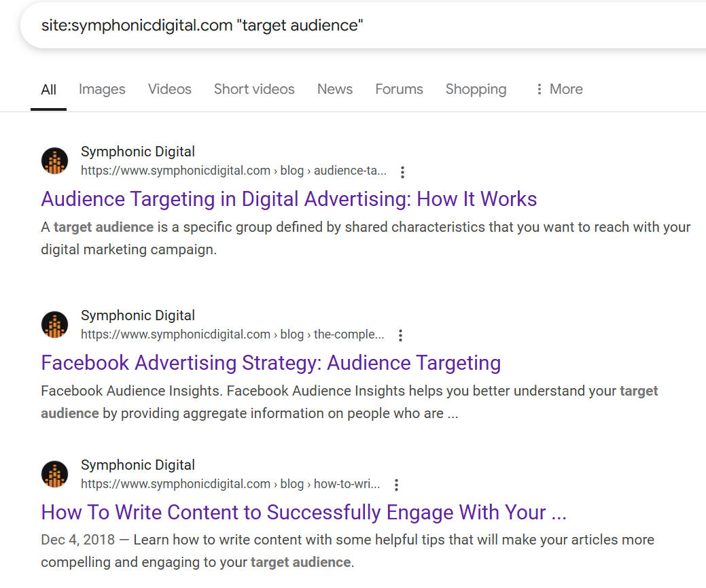Click the snippet starting 'Facebook Audience Insights'
This screenshot has height=588, width=706.
pyautogui.click(x=349, y=402)
